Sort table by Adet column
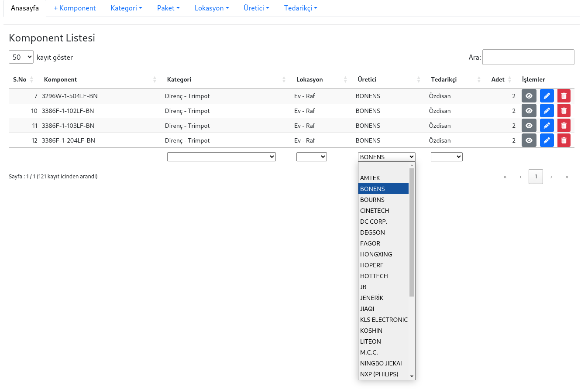 point(501,79)
